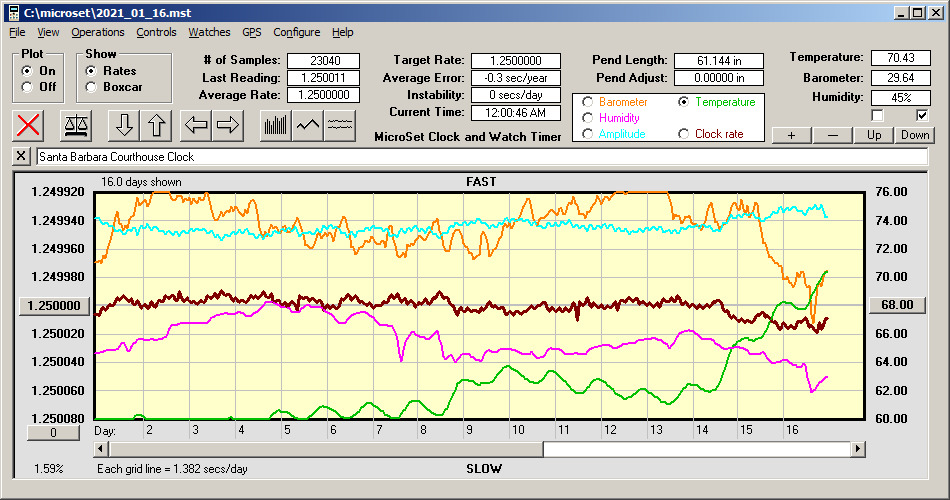The height and width of the screenshot is (500, 950).
Task: Select the Boxcar show option
Action: coord(92,87)
